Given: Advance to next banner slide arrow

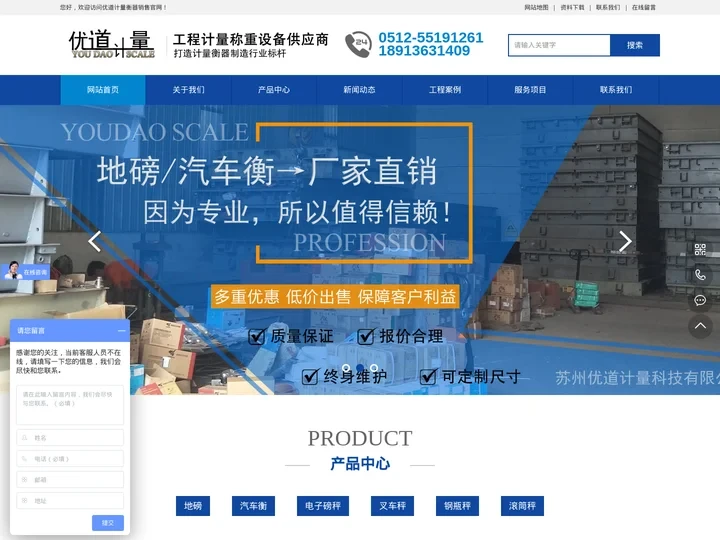Looking at the screenshot, I should click(x=625, y=241).
